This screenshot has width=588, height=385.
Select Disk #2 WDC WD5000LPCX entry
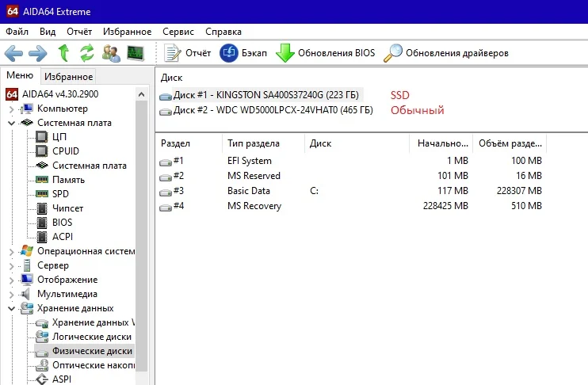point(273,111)
